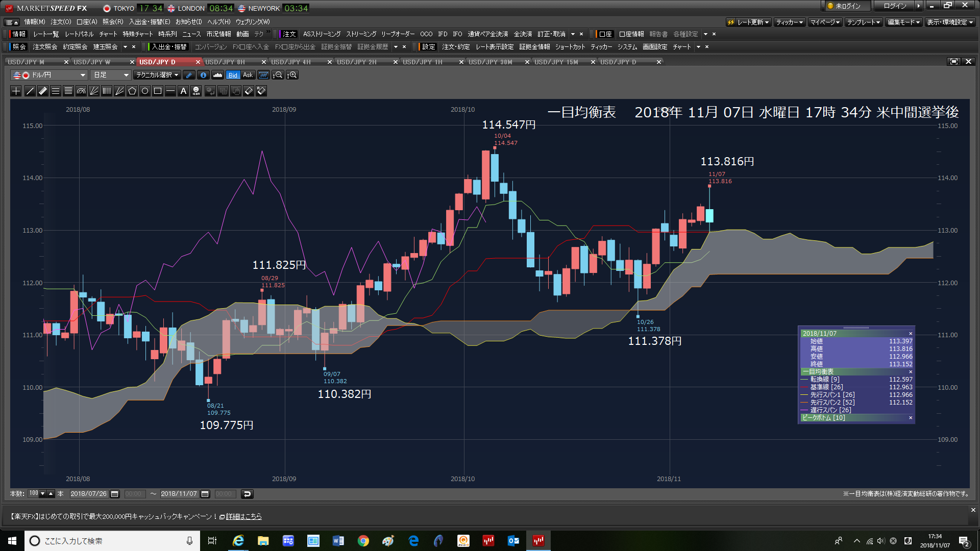Open the テクニカル選択 dropdown

point(157,75)
